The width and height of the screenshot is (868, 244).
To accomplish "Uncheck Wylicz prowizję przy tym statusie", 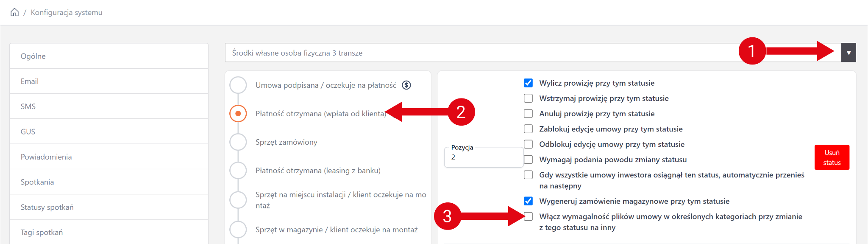I will [528, 83].
